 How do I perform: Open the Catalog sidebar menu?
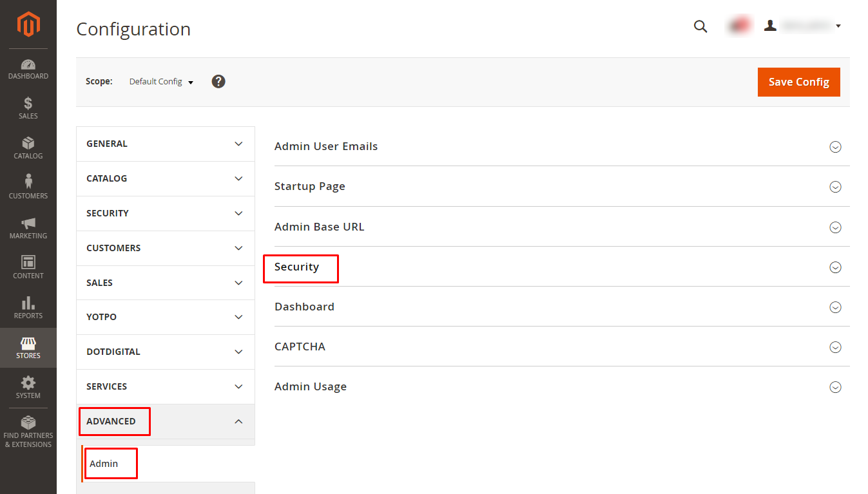pyautogui.click(x=28, y=148)
